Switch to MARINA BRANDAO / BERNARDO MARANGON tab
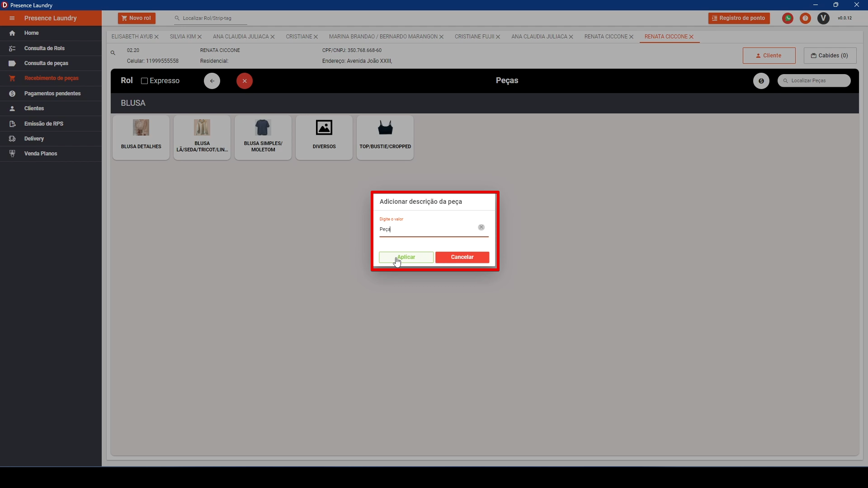 tap(383, 37)
